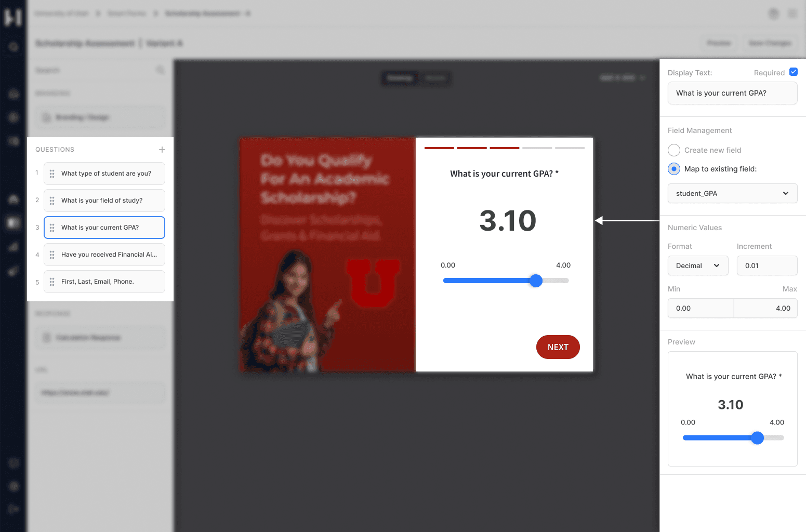Click the canvas heading 'What is your current GPA? *'

[504, 174]
